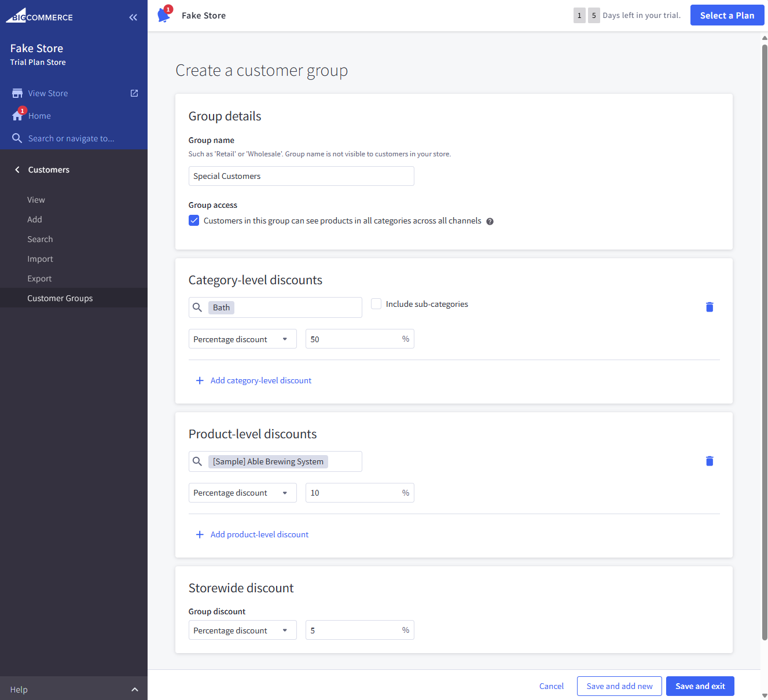This screenshot has height=700, width=768.
Task: Click the Cancel link
Action: 551,686
